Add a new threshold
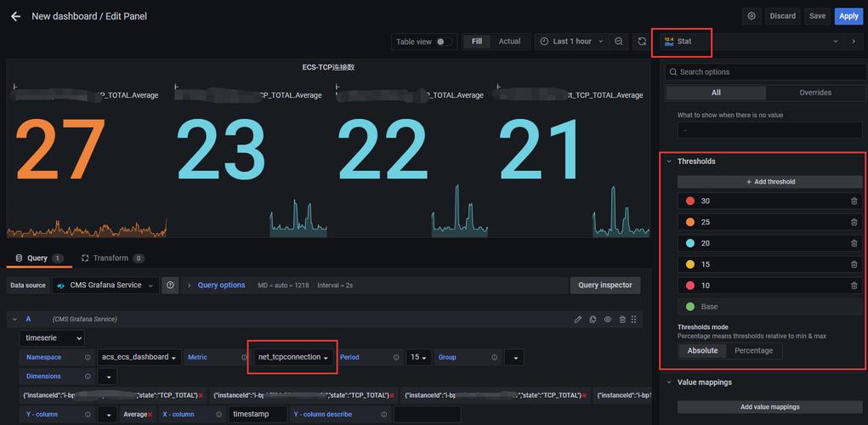The image size is (868, 425). pyautogui.click(x=770, y=182)
